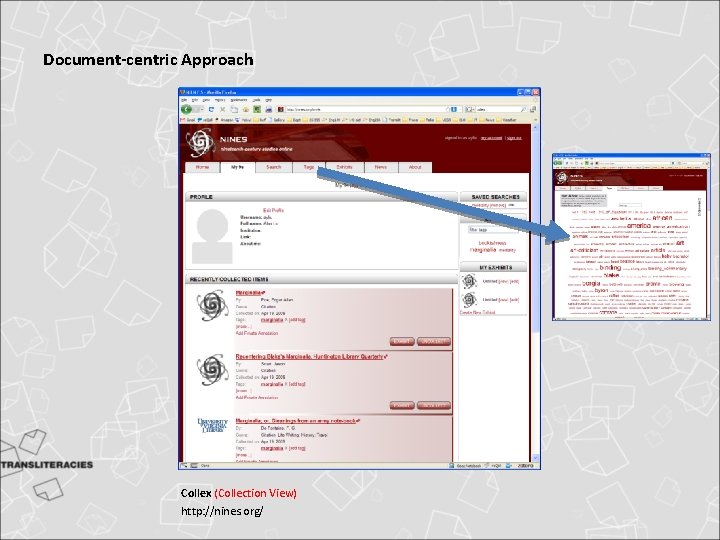The width and height of the screenshot is (720, 540).
Task: Open the My9s tab
Action: (238, 167)
